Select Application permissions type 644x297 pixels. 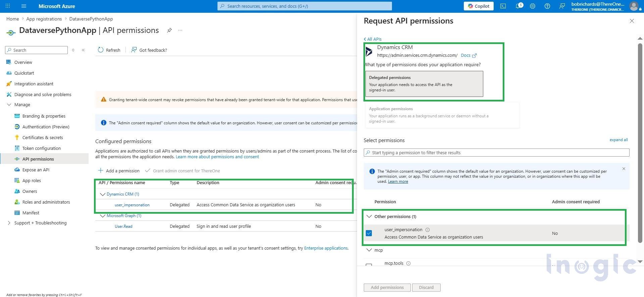click(x=442, y=115)
